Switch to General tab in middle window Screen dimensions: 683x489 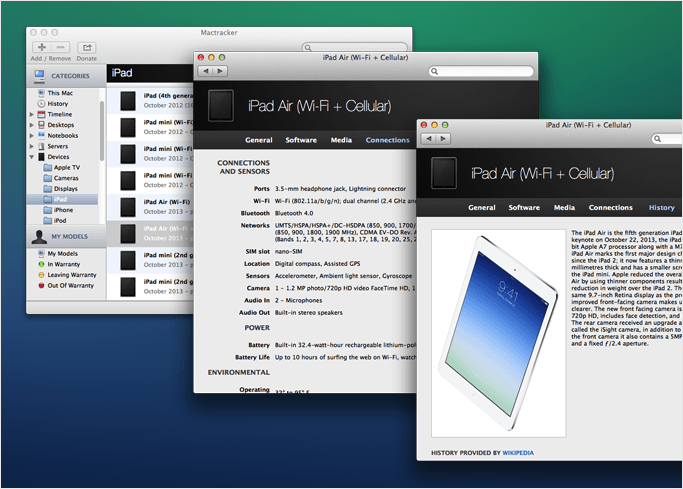tap(259, 140)
